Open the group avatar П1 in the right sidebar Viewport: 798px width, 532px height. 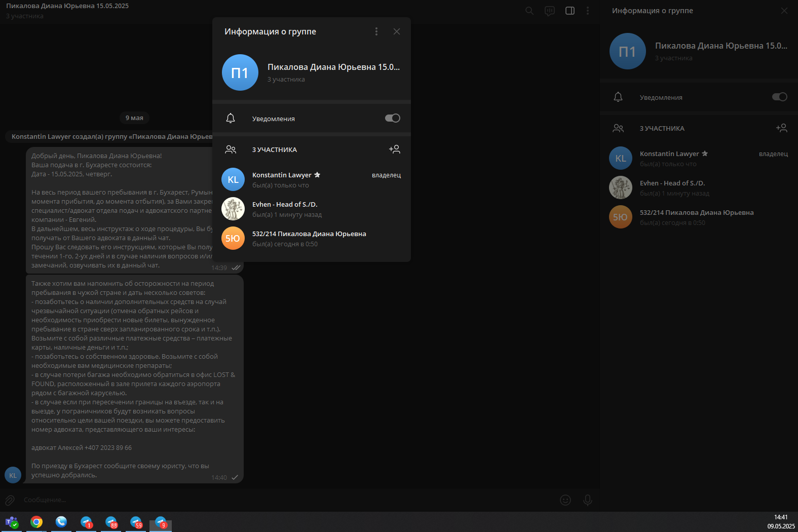627,51
